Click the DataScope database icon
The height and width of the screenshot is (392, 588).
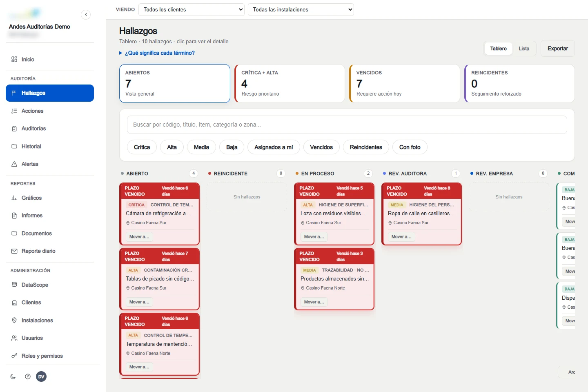point(14,285)
